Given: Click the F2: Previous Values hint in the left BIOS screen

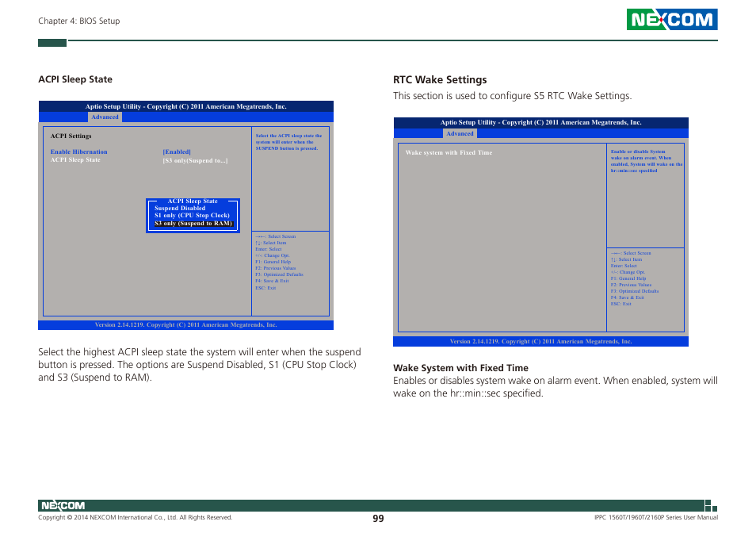Looking at the screenshot, I should (275, 268).
